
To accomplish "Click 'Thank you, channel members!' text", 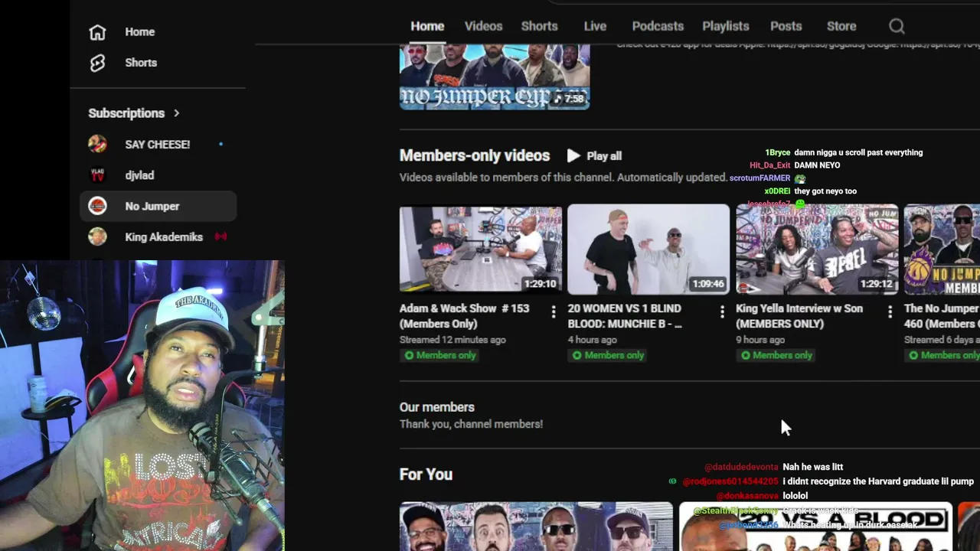I will 471,424.
